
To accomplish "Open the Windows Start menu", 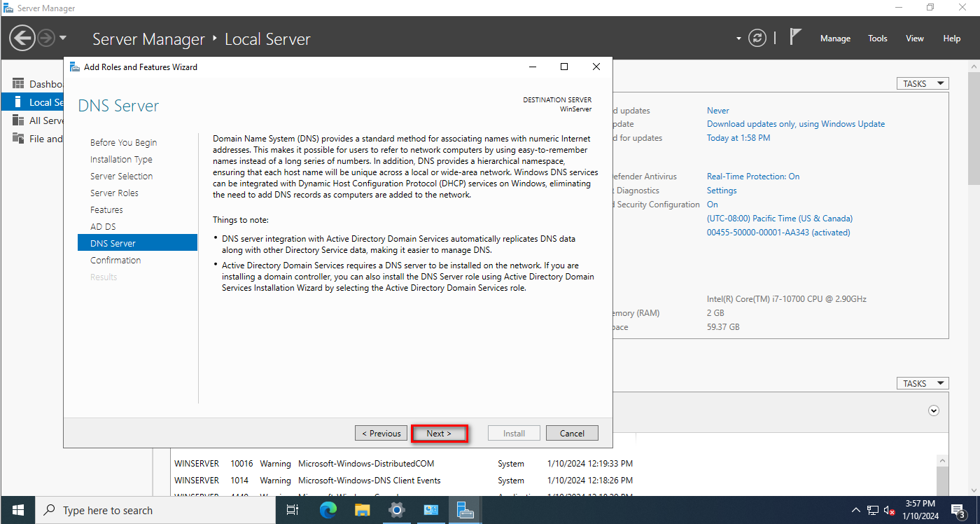I will click(17, 510).
